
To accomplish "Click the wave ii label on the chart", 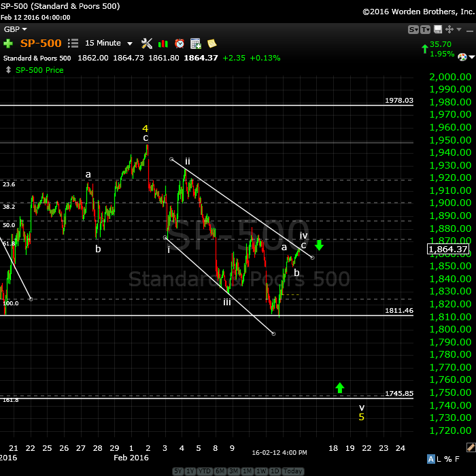I will click(188, 161).
